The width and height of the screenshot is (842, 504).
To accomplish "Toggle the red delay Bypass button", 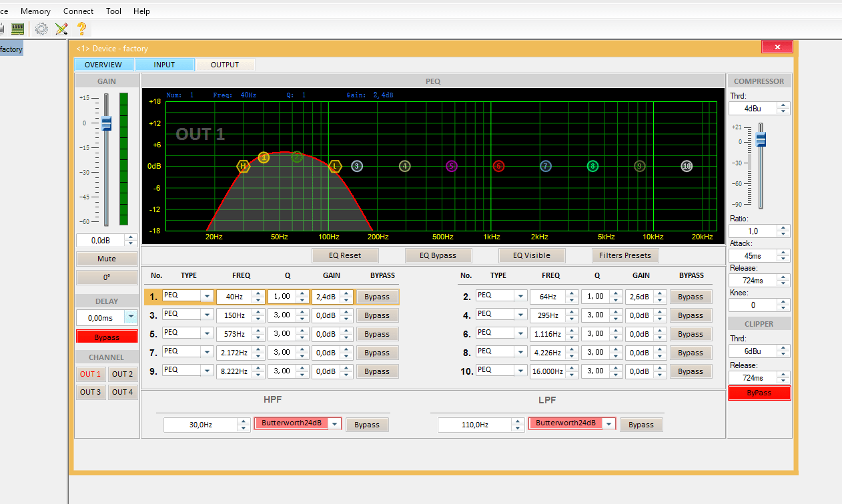I will point(107,337).
